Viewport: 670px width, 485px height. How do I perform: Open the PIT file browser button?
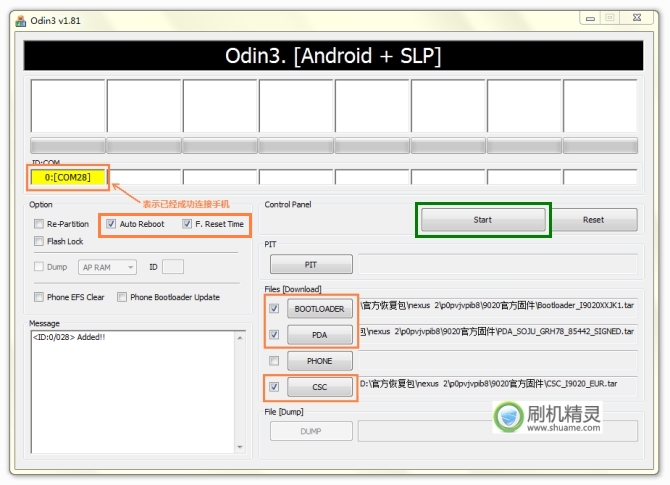[x=311, y=265]
